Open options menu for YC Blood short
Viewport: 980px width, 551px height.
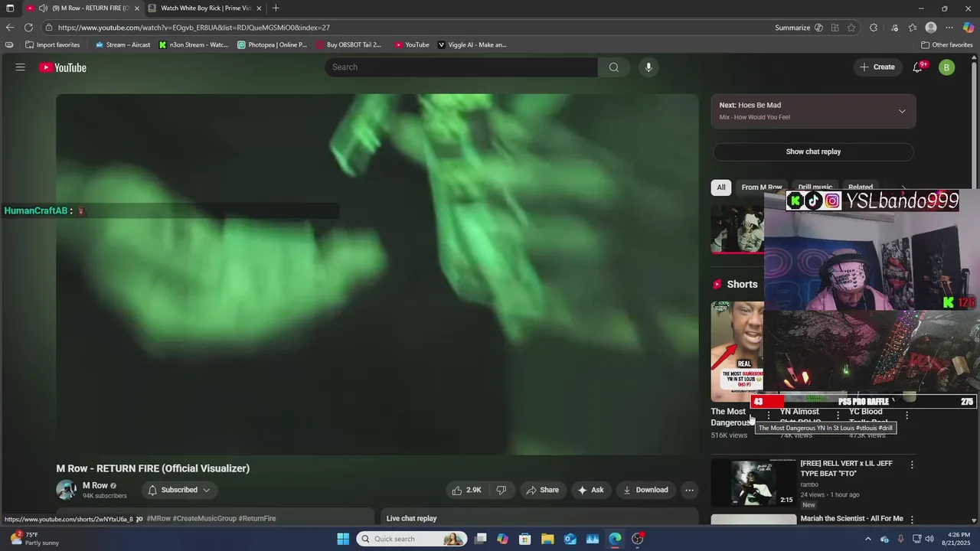(x=907, y=416)
